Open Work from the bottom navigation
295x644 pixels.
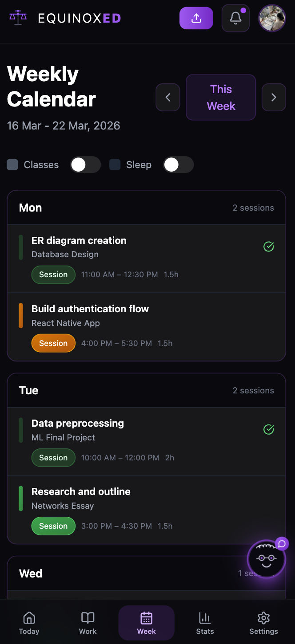pos(88,622)
